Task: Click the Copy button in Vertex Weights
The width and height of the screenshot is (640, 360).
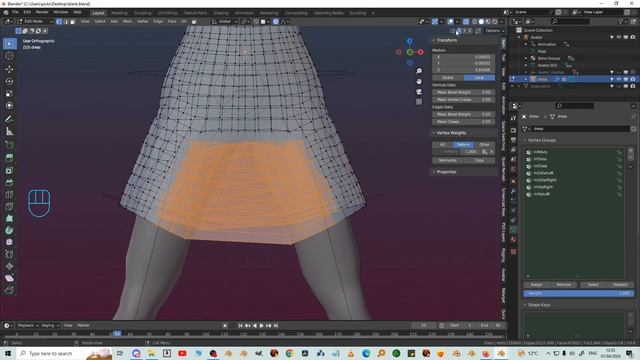Action: click(x=479, y=160)
